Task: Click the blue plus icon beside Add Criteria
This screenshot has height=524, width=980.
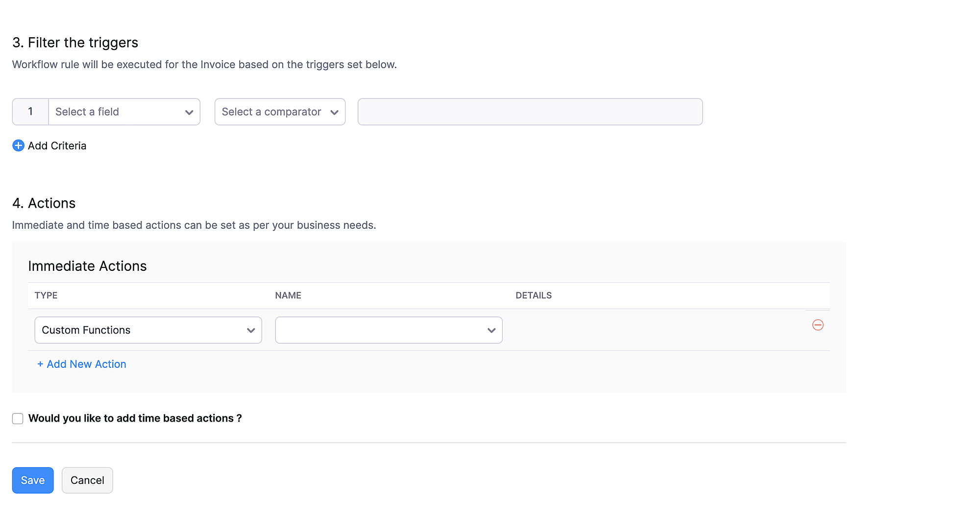Action: pyautogui.click(x=18, y=145)
